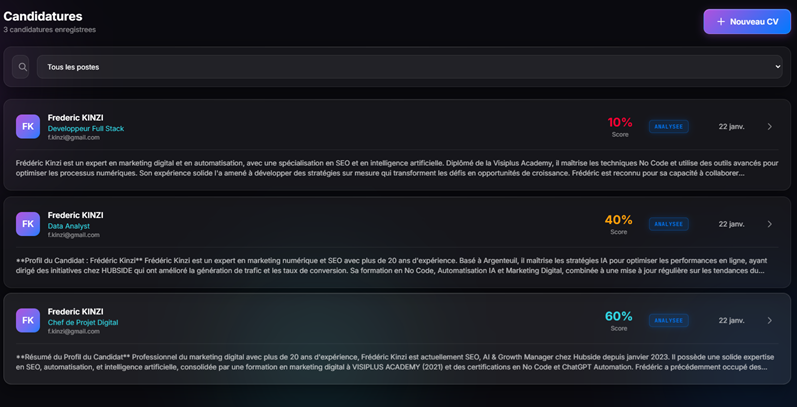Image resolution: width=797 pixels, height=407 pixels.
Task: Click the ANALYSEE badge on 60% row
Action: [x=668, y=321]
